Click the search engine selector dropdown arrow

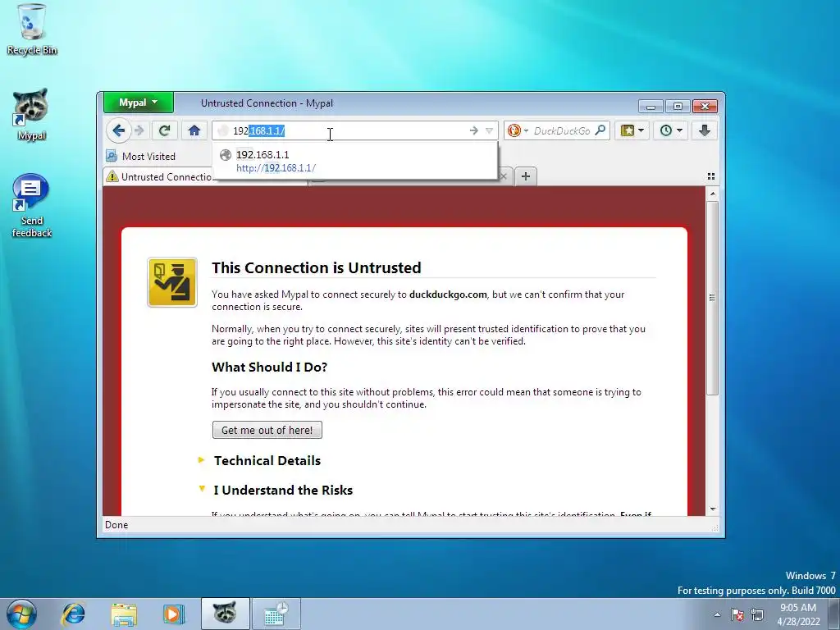(x=526, y=130)
